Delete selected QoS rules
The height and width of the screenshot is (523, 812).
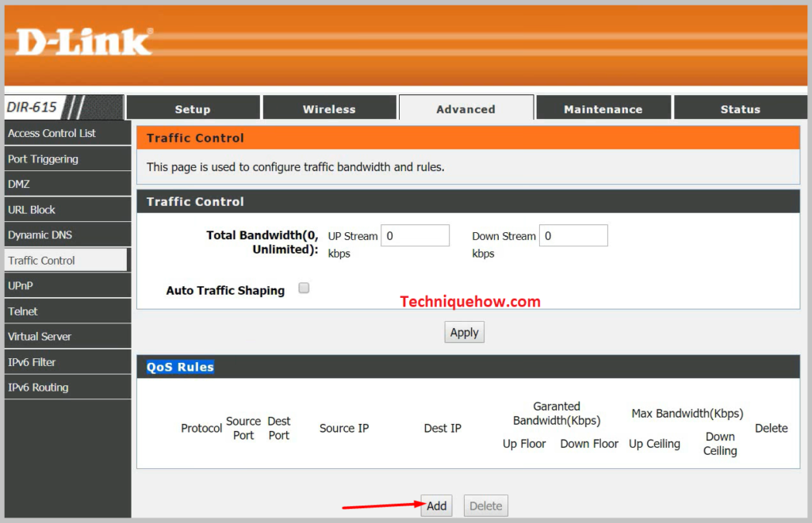point(485,506)
